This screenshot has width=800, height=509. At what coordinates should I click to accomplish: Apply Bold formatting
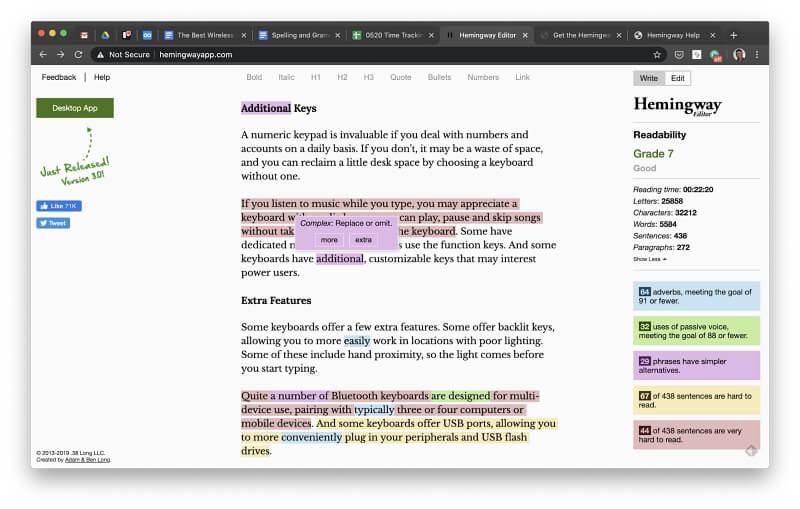tap(254, 77)
